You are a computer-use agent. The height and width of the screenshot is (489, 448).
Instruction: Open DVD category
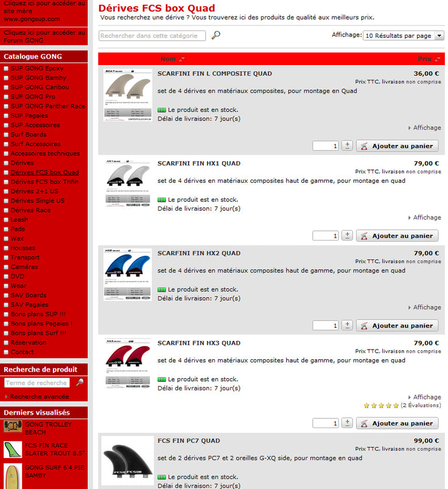18,276
